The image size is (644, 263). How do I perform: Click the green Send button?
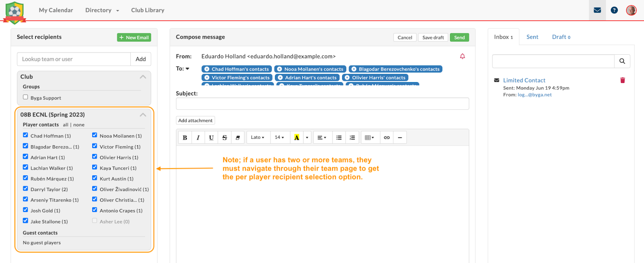(459, 37)
